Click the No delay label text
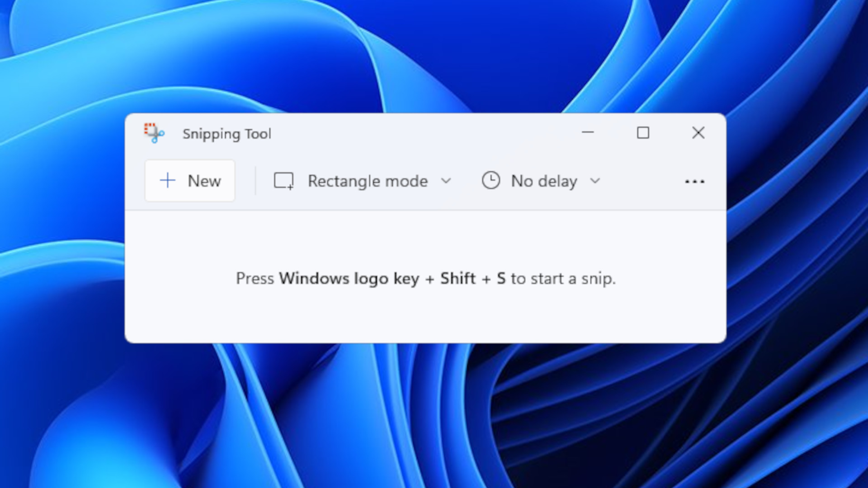The width and height of the screenshot is (868, 488). click(543, 181)
